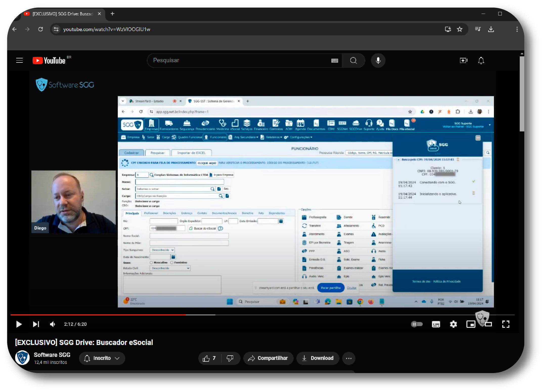This screenshot has width=543, height=392.
Task: Open the SGGDrive cloud icon
Action: pos(356,125)
